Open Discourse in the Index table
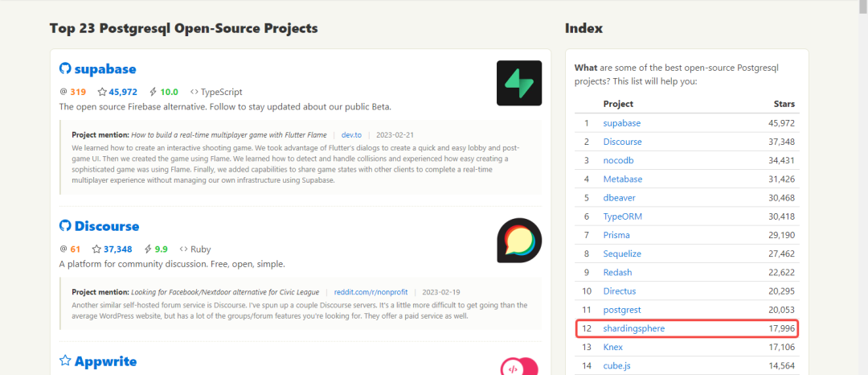The height and width of the screenshot is (375, 868). (x=622, y=142)
